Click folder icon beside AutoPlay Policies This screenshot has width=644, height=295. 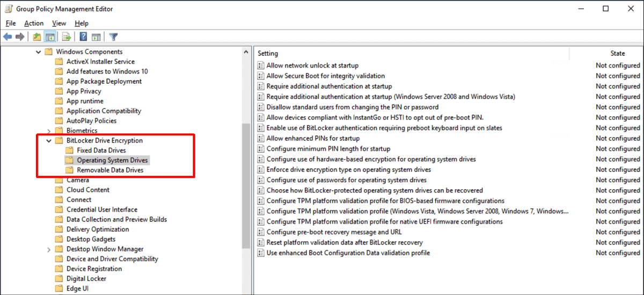[59, 121]
